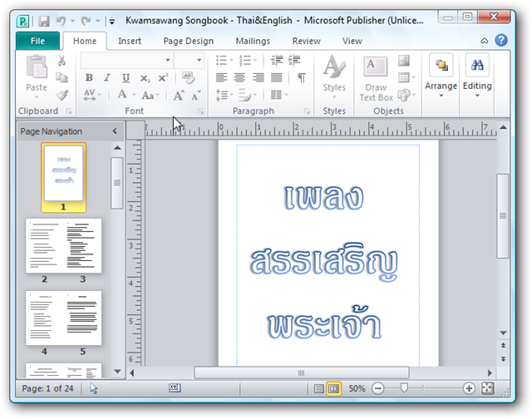532x419 pixels.
Task: Toggle Subscript formatting
Action: pyautogui.click(x=145, y=78)
